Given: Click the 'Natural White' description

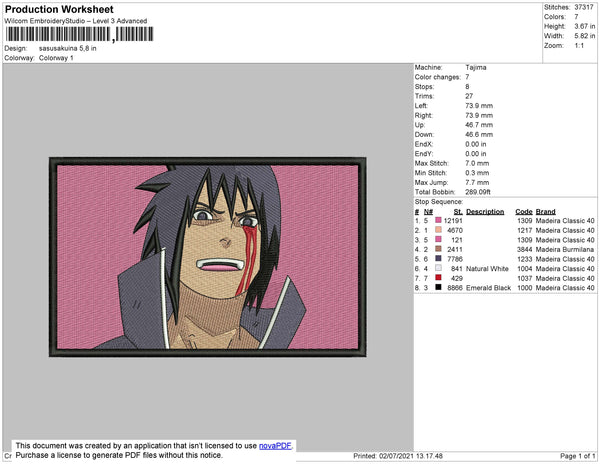Looking at the screenshot, I should point(487,269).
